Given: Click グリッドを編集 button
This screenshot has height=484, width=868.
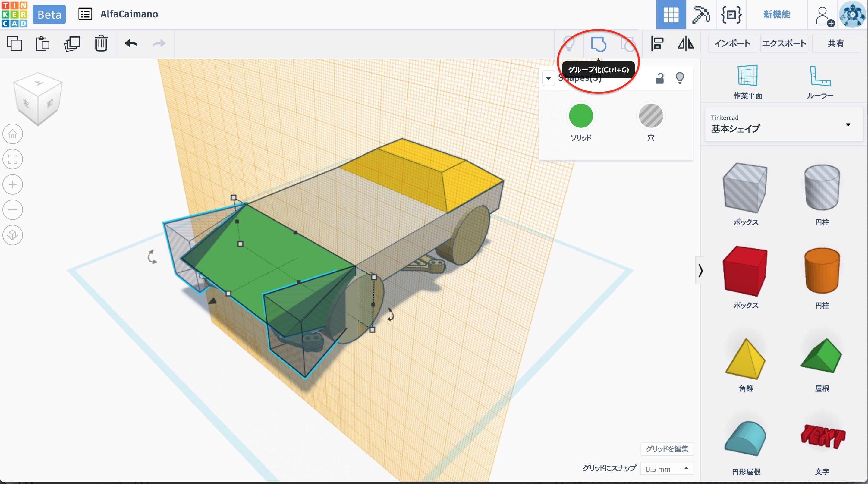Looking at the screenshot, I should coord(667,449).
